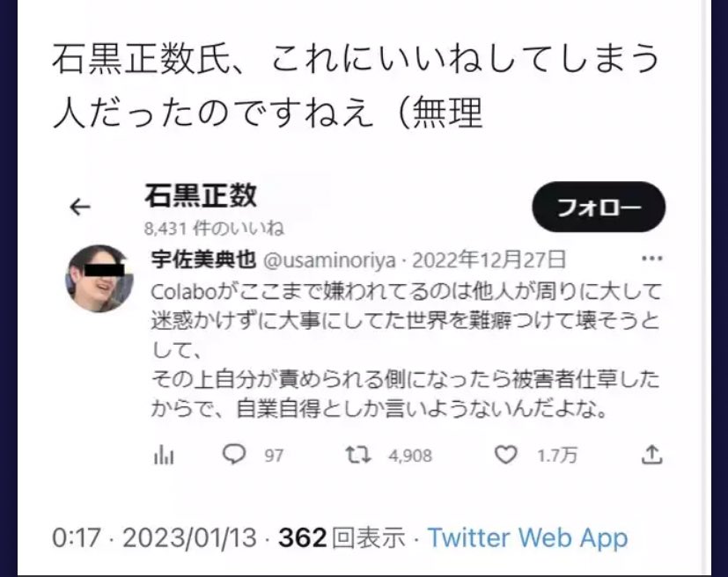Open three-dot more options menu

click(x=652, y=259)
